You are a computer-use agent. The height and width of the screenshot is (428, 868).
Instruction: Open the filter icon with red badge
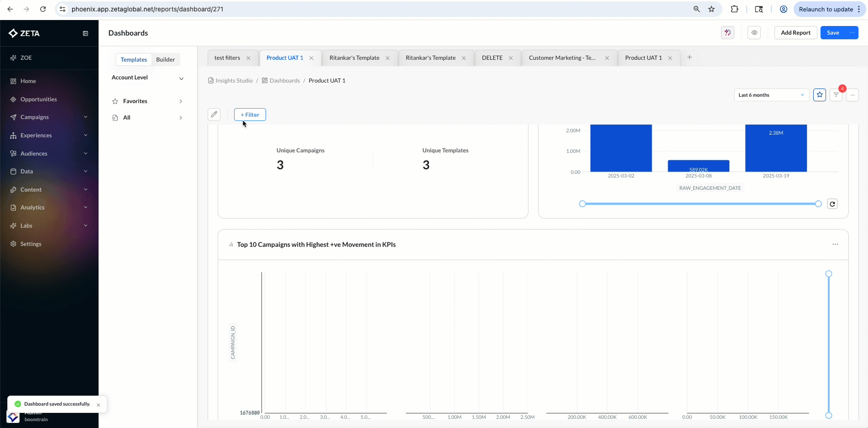click(836, 95)
